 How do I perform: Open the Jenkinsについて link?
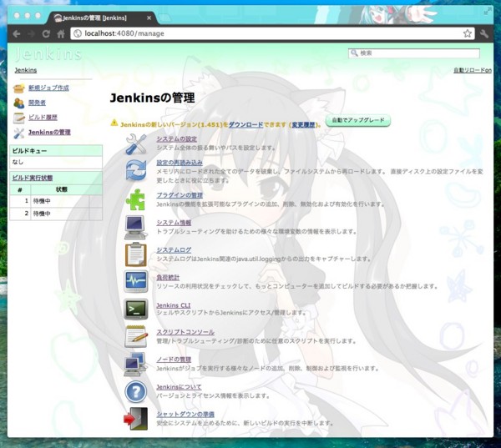pyautogui.click(x=179, y=387)
